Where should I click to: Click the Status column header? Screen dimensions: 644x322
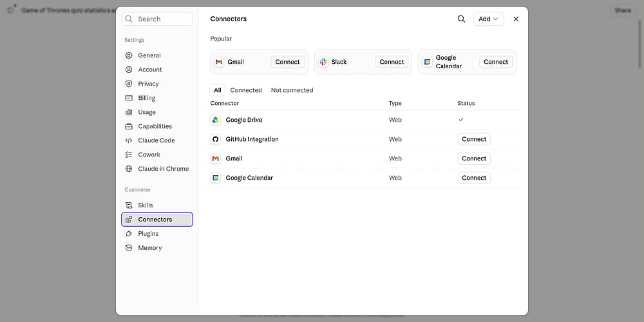tap(466, 103)
